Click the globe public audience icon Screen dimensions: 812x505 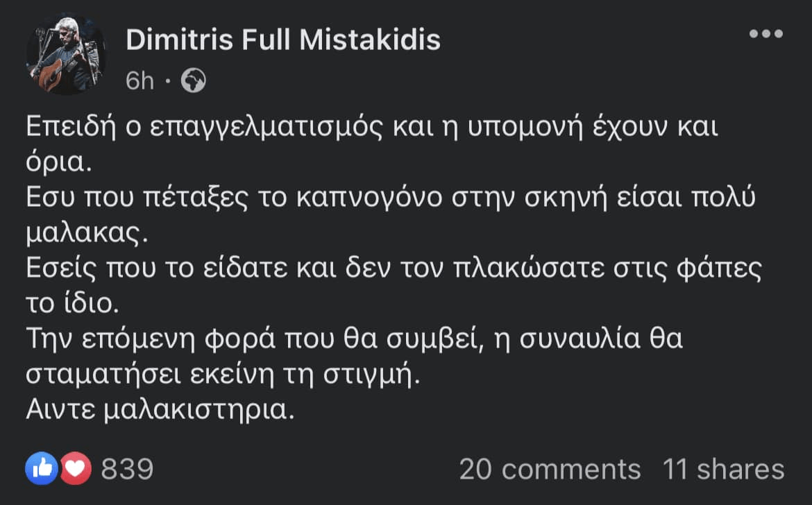[x=194, y=82]
